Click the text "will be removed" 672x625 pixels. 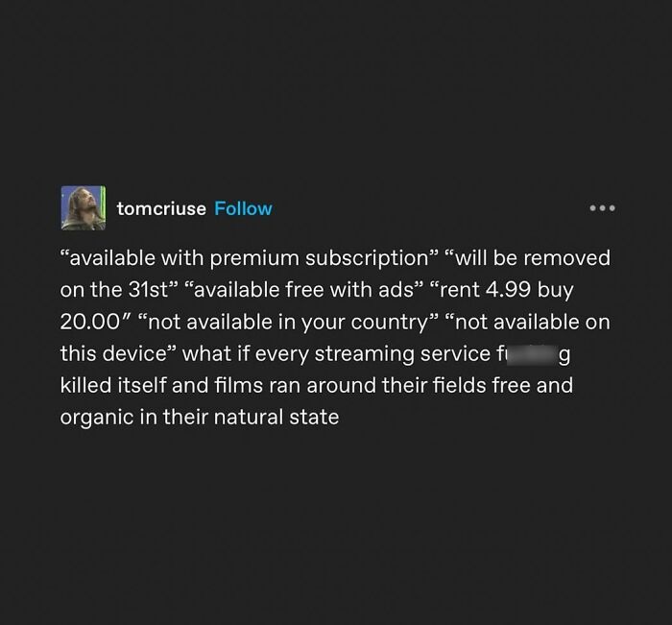(533, 258)
